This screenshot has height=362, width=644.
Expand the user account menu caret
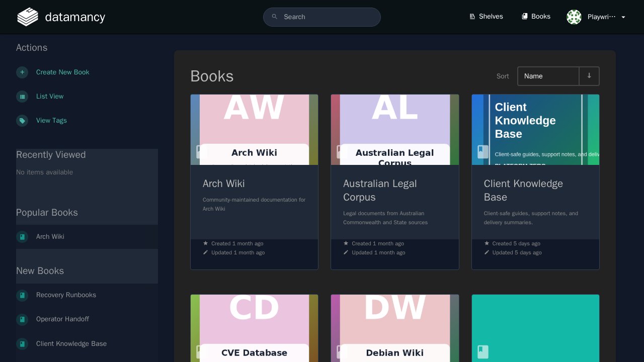(623, 17)
